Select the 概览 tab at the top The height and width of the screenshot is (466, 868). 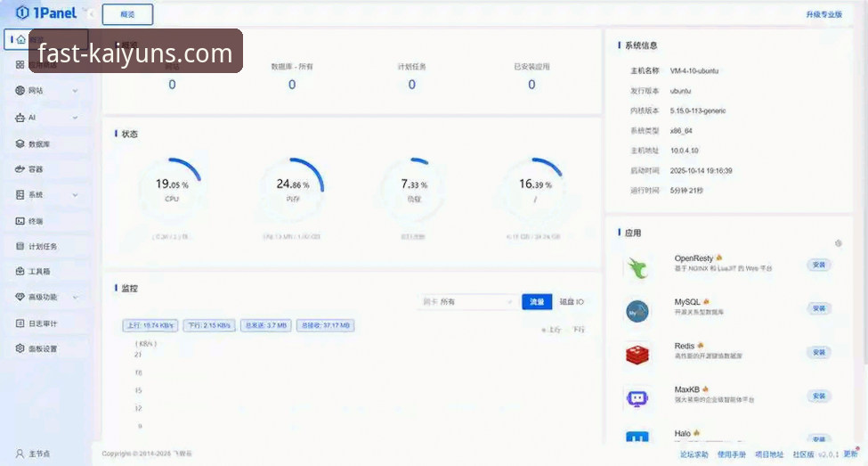127,14
